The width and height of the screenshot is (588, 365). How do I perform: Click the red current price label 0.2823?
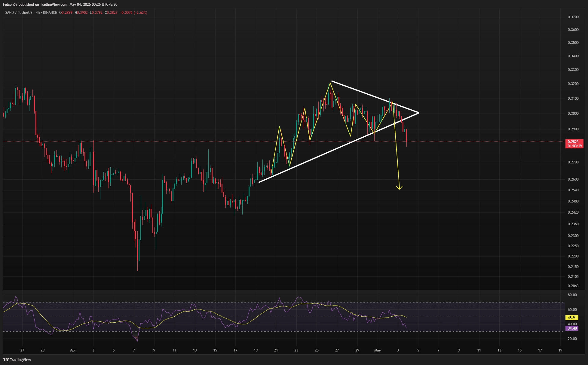pyautogui.click(x=574, y=142)
